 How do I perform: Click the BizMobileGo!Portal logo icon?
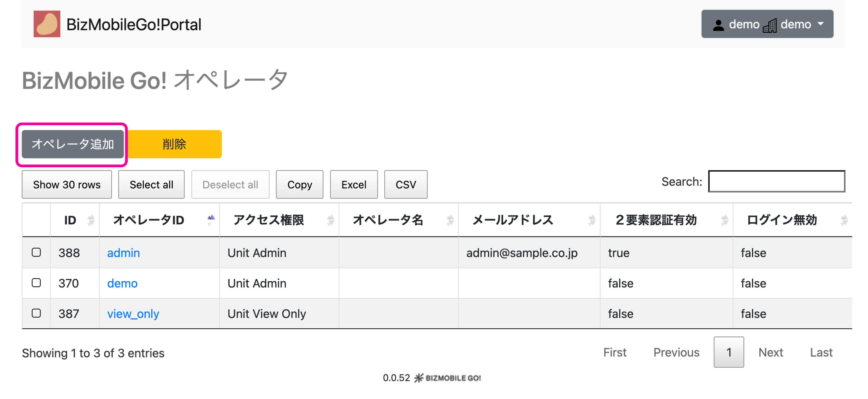point(47,24)
